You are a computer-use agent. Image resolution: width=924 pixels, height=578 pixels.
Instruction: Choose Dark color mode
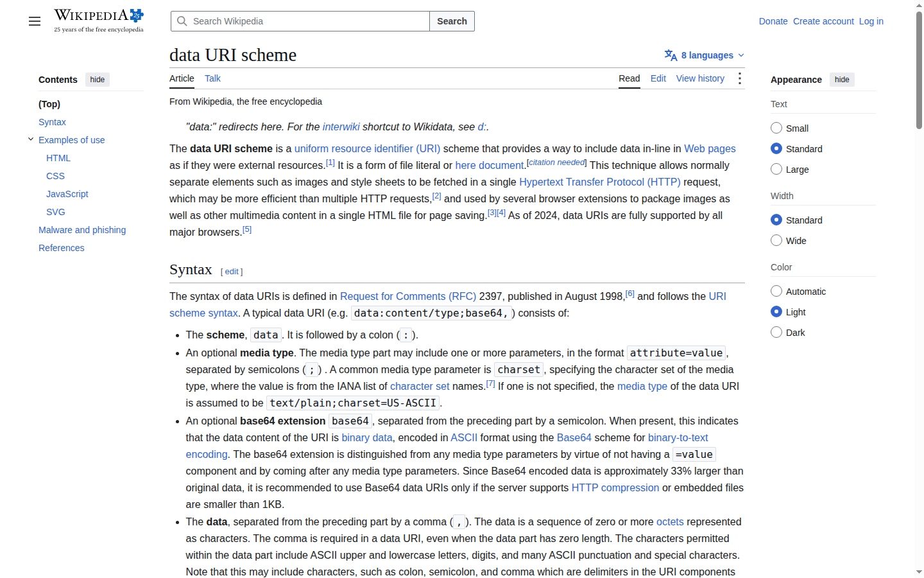(x=776, y=332)
